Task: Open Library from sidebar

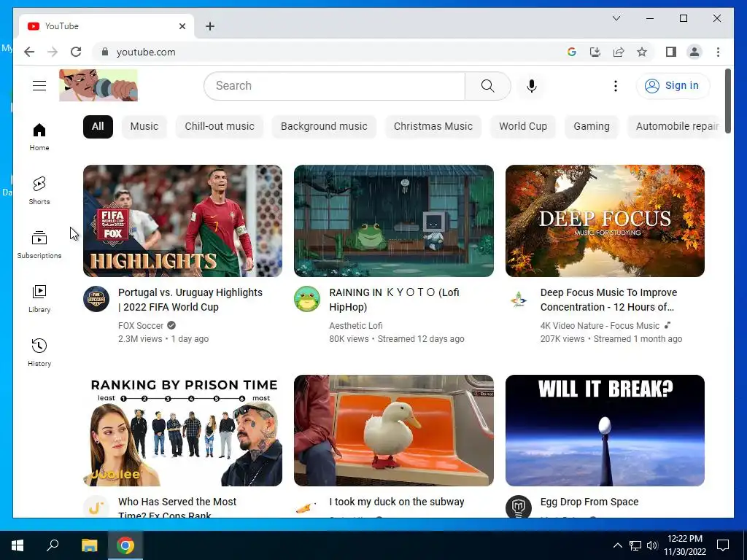Action: point(39,298)
